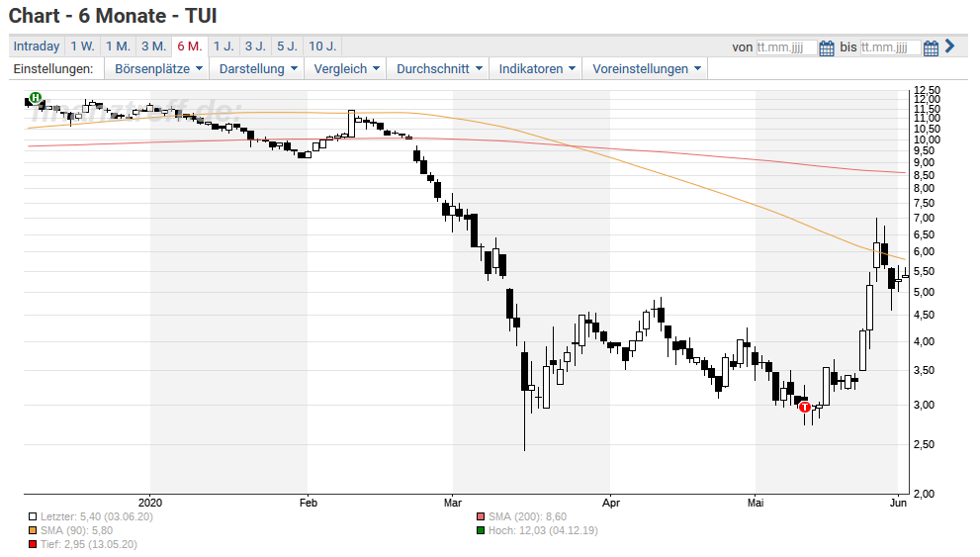Select the 6 M. timeframe tab
The width and height of the screenshot is (980, 557).
pyautogui.click(x=190, y=46)
